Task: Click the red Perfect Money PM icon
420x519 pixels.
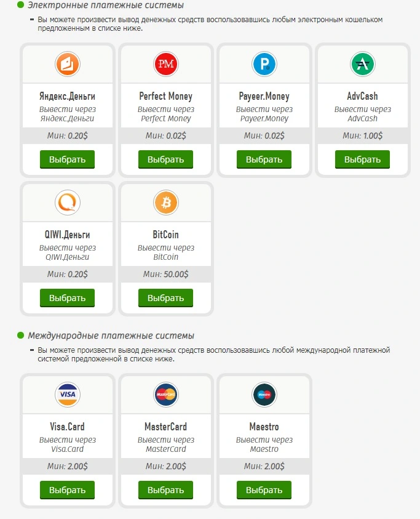Action: click(x=165, y=64)
